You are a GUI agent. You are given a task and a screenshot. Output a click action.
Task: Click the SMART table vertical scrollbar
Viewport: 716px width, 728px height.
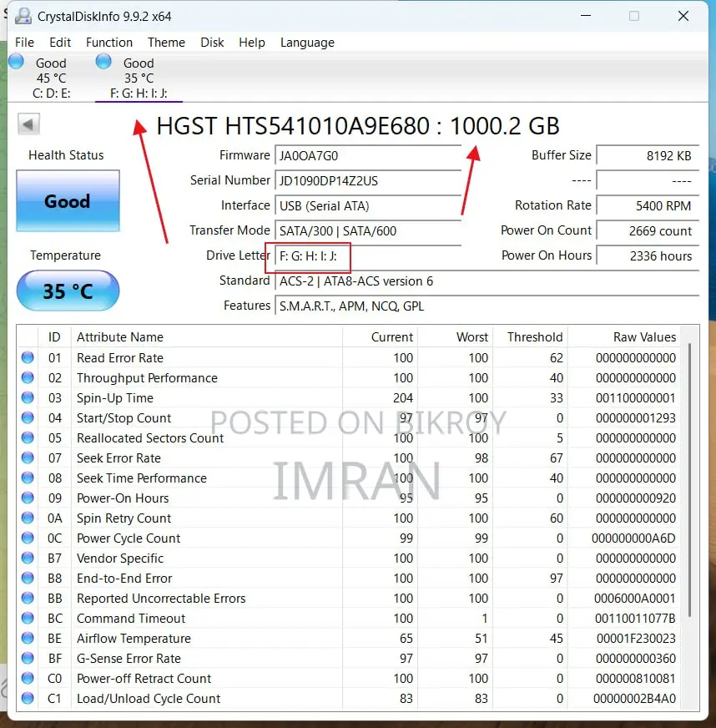[x=689, y=480]
